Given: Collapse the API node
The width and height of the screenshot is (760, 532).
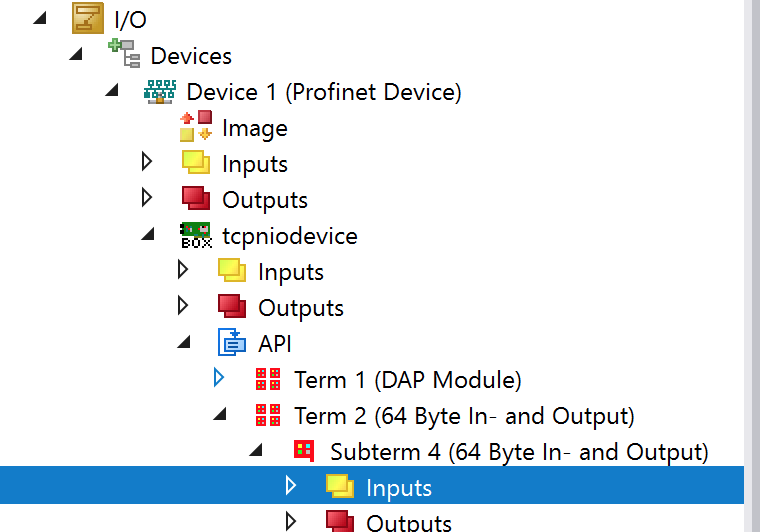Looking at the screenshot, I should coord(184,343).
